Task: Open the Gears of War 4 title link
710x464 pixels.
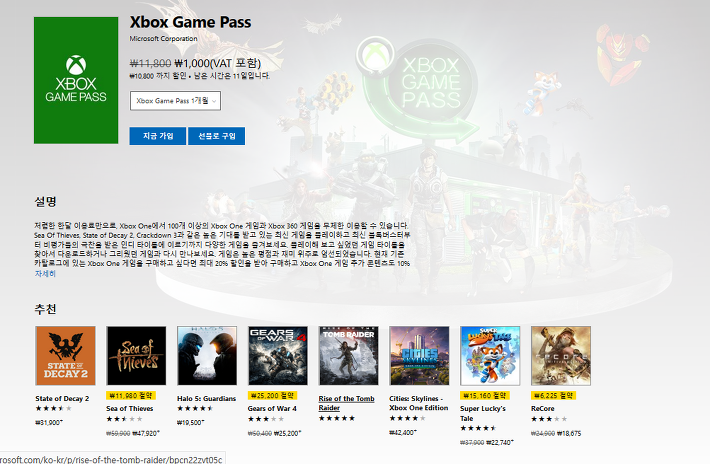Action: tap(272, 408)
